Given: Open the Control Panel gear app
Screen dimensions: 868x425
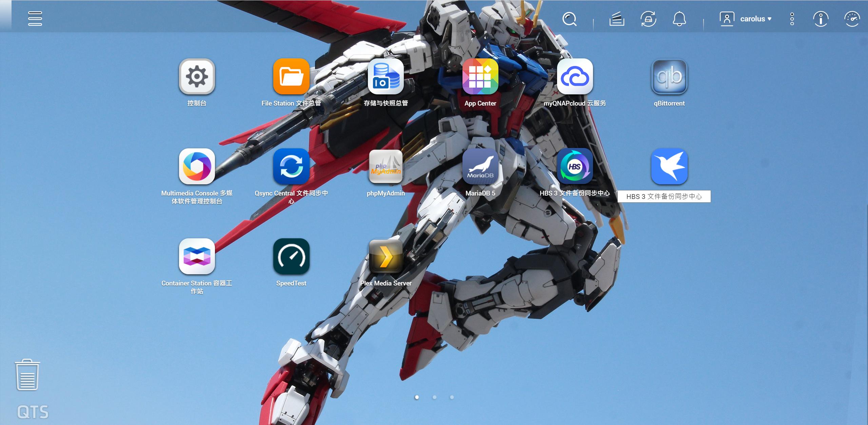Looking at the screenshot, I should coord(197,76).
